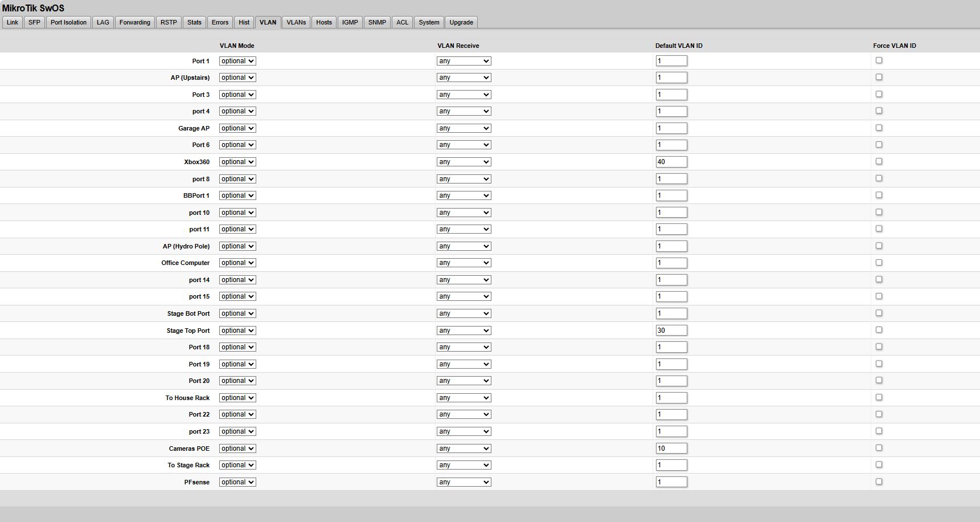This screenshot has width=980, height=522.
Task: Open VLAN Mode dropdown for Port 1
Action: click(x=237, y=61)
